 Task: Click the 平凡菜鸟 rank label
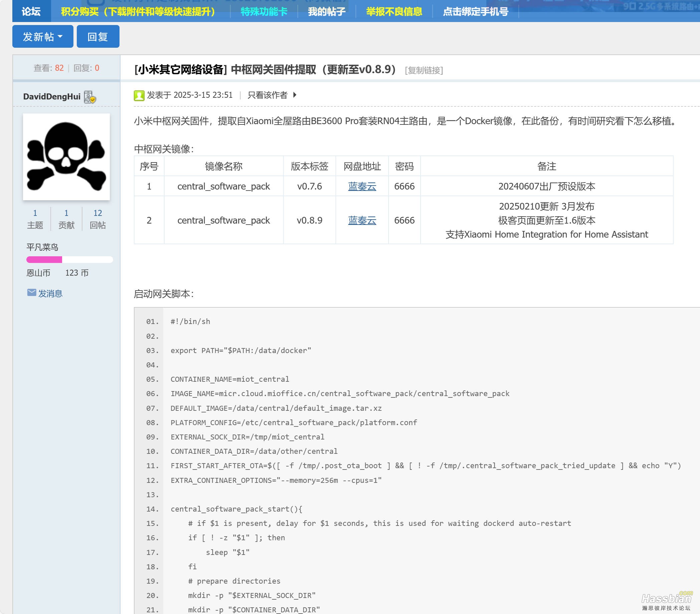point(42,247)
